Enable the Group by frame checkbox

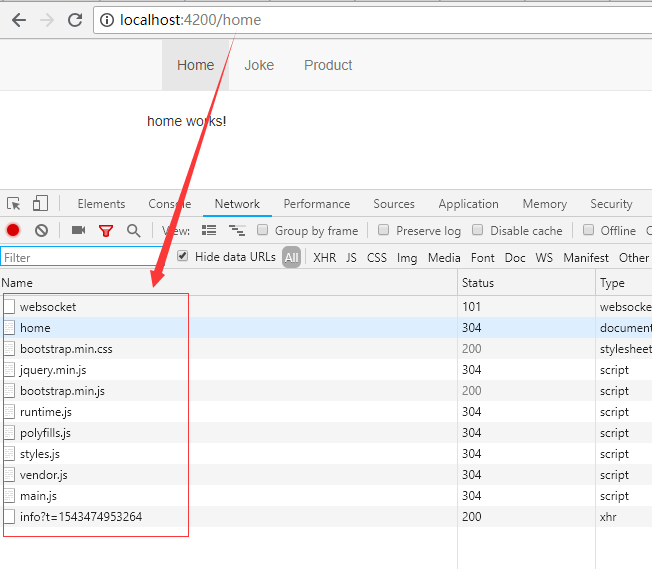pyautogui.click(x=263, y=230)
